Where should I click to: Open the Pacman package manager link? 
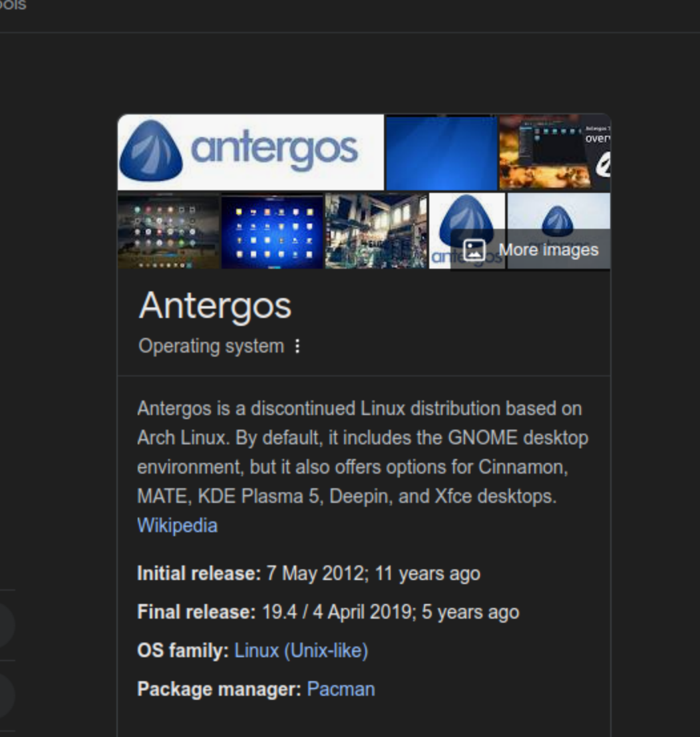click(x=341, y=689)
